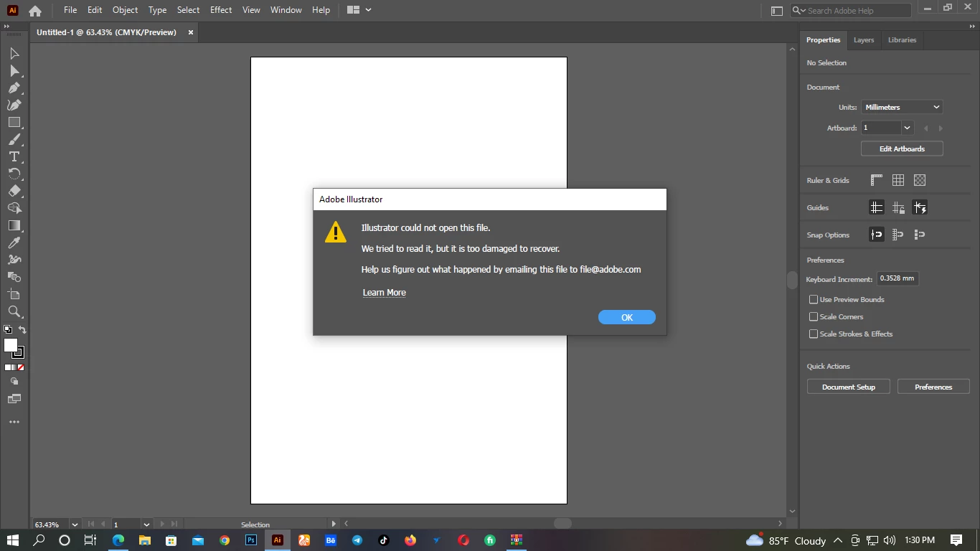Select the Paintbrush tool
Viewport: 980px width, 551px height.
tap(14, 140)
